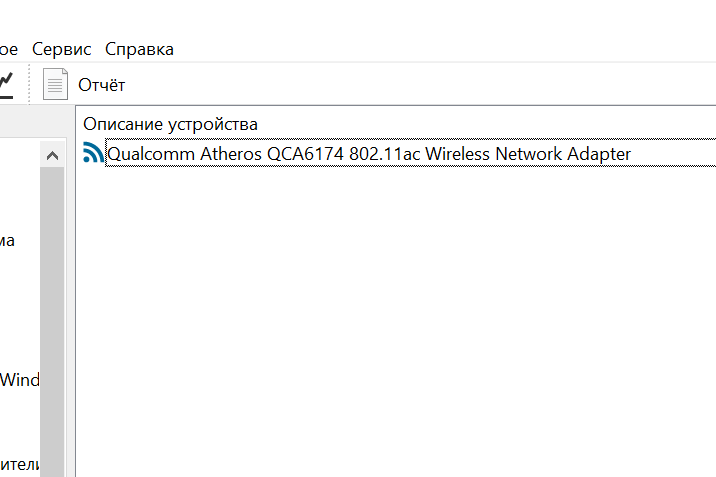
Task: Click the gray vertical scrollbar track
Action: click(x=52, y=322)
